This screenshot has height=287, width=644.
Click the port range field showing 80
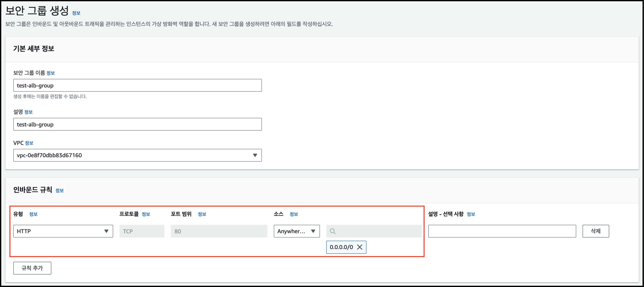pyautogui.click(x=219, y=231)
